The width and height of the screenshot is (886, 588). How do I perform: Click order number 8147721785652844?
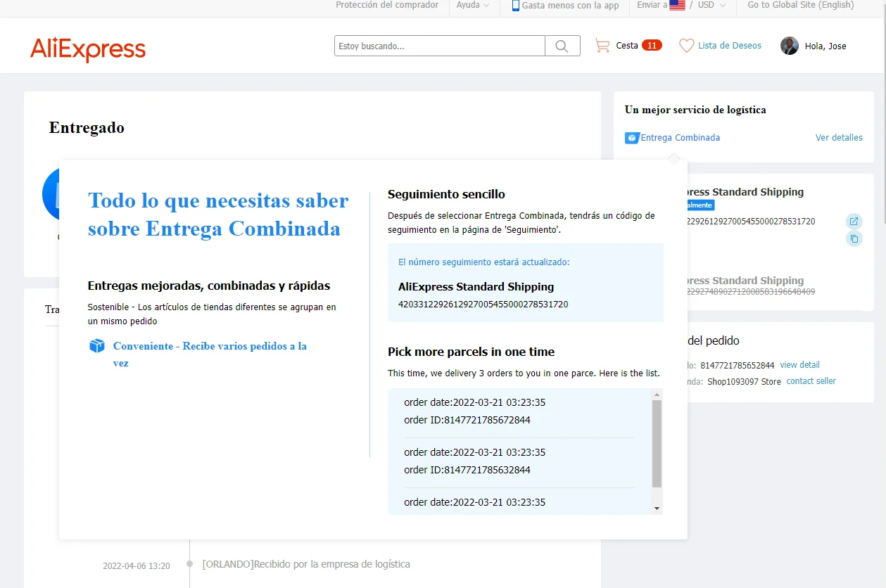pos(737,366)
